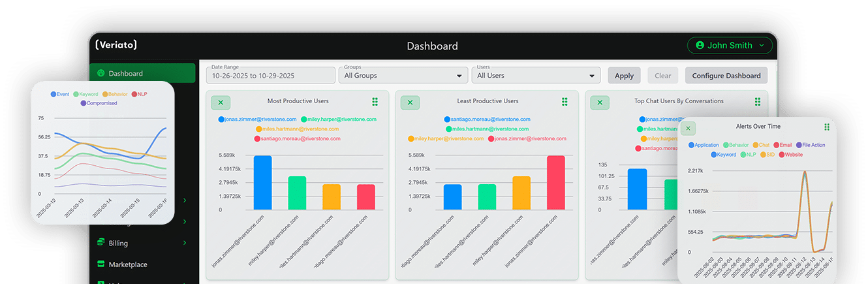The image size is (868, 284).
Task: Toggle Application series in Alerts Over Time
Action: pos(704,145)
